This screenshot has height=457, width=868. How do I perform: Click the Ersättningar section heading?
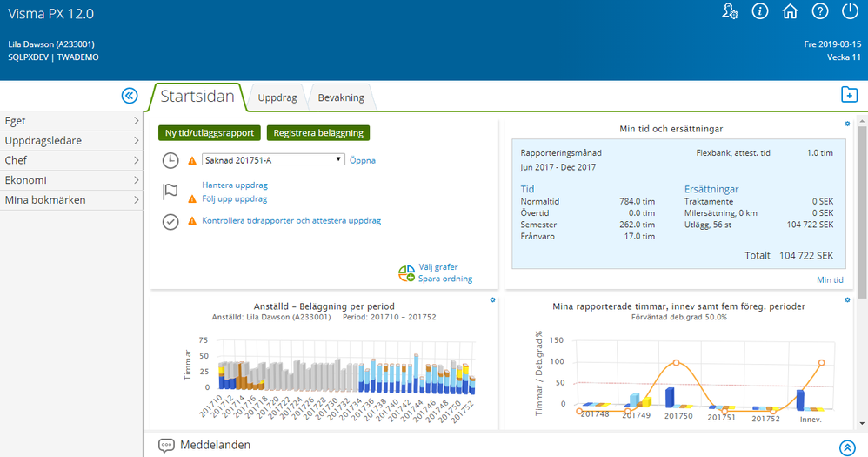point(711,189)
